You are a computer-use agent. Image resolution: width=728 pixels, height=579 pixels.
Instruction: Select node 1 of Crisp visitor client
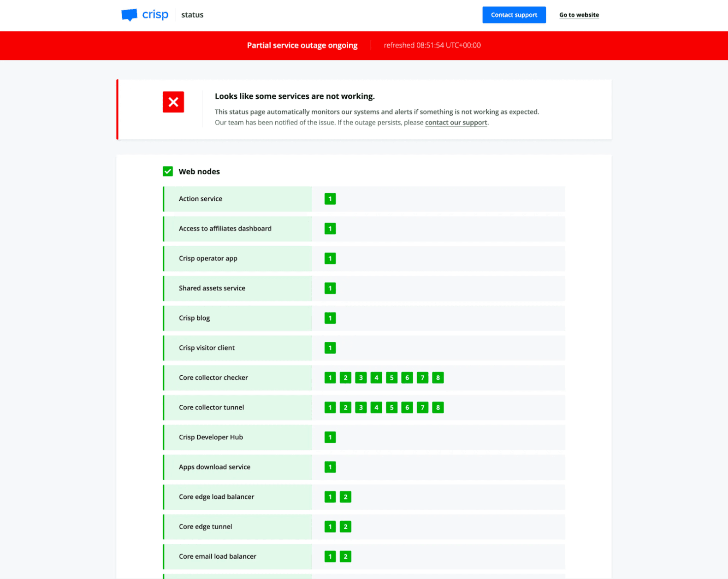coord(330,348)
